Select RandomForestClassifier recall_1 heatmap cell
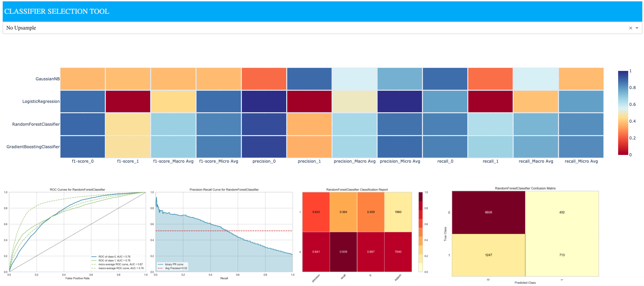644x286 pixels. point(490,124)
